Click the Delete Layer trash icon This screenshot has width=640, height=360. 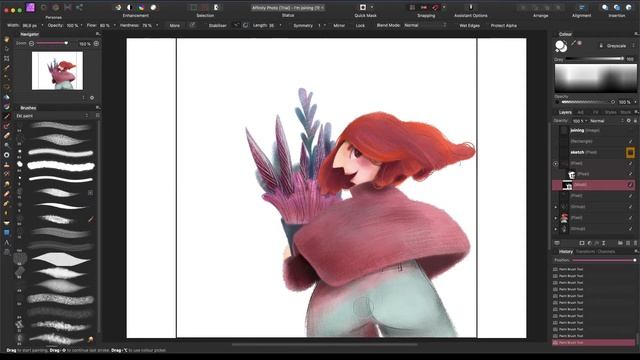click(635, 243)
